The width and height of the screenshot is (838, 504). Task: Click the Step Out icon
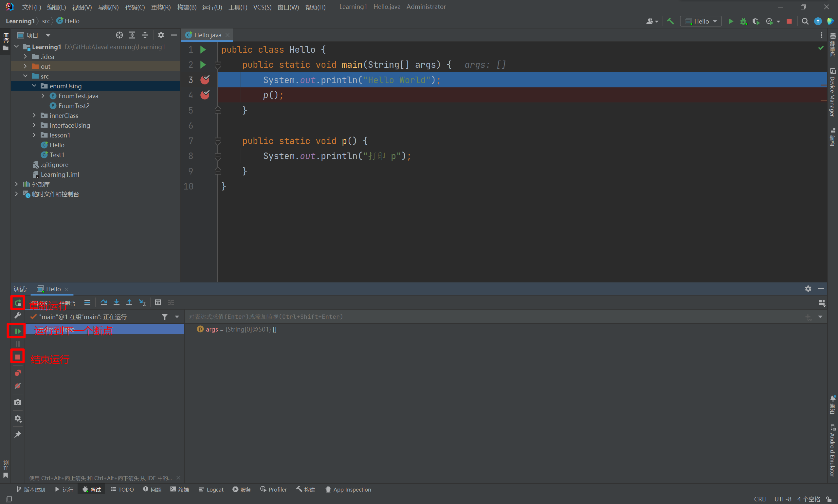(129, 302)
